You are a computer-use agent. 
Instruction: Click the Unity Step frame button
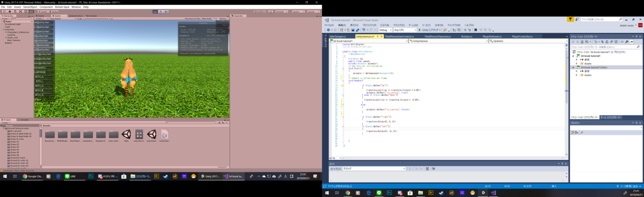[x=166, y=11]
